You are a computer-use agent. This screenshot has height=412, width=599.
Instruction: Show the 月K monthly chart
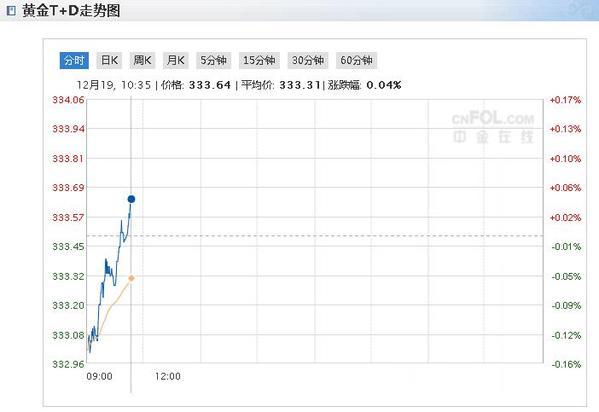[x=176, y=60]
